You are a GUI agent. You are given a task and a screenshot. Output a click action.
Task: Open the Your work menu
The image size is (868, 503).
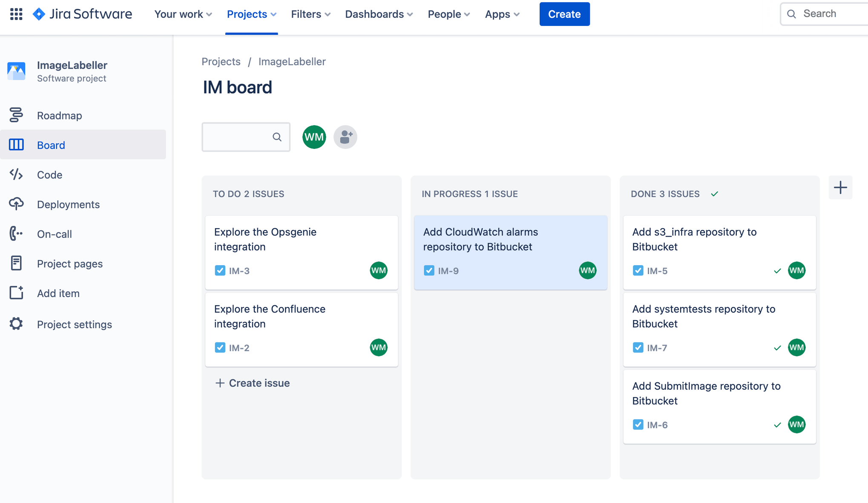[x=182, y=13]
